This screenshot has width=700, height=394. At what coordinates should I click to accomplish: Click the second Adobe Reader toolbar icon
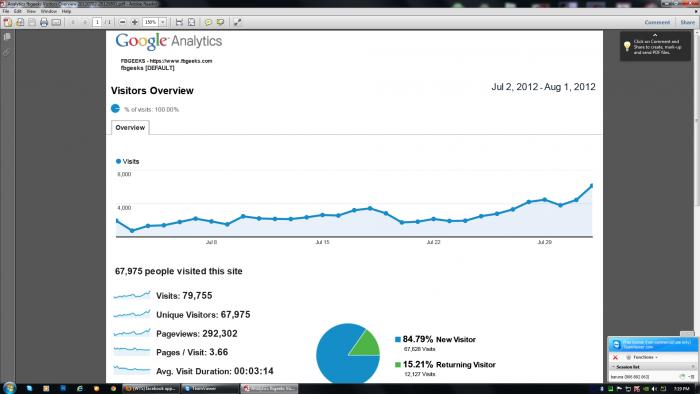point(20,22)
